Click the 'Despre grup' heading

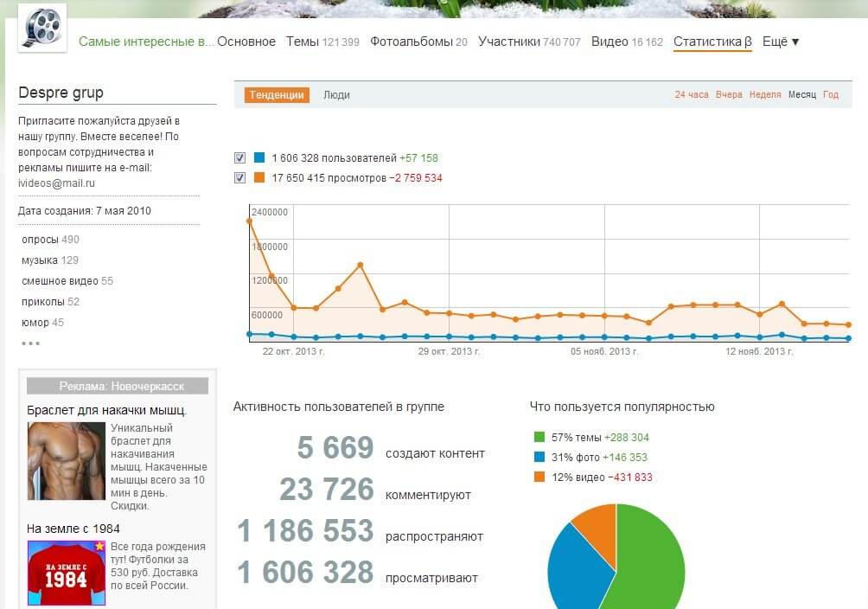[x=61, y=93]
